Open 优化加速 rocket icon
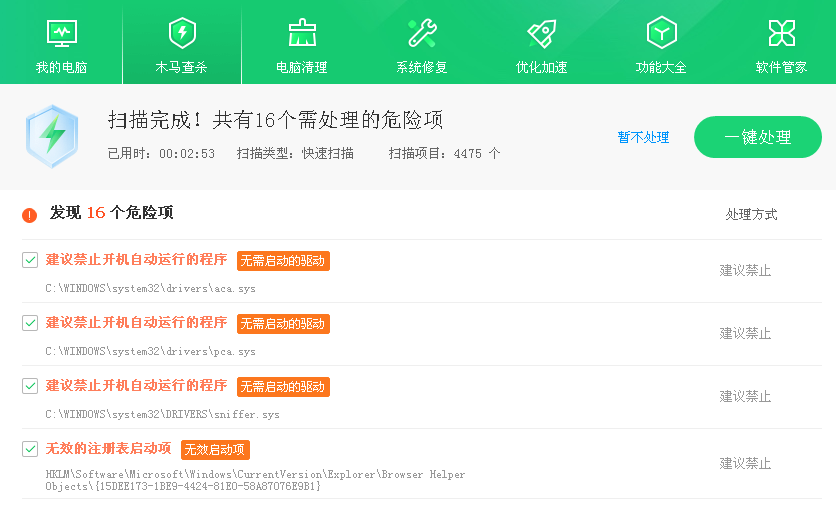This screenshot has height=517, width=836. coord(541,33)
